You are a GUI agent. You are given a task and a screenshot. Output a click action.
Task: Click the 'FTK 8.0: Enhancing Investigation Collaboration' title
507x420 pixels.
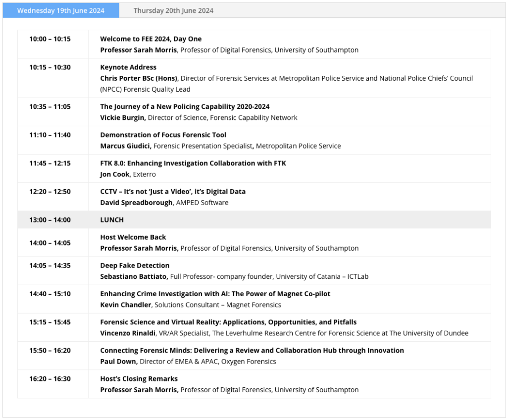tap(193, 163)
